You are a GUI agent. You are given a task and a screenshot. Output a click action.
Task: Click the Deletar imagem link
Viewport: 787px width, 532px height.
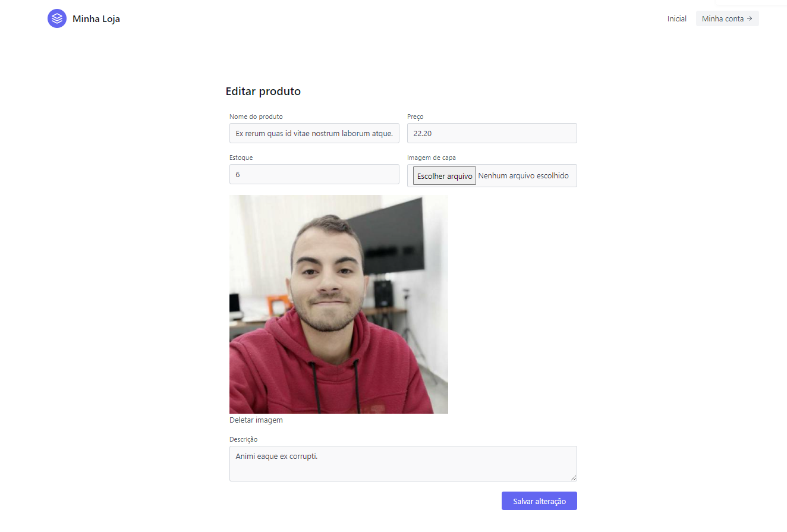coord(256,420)
